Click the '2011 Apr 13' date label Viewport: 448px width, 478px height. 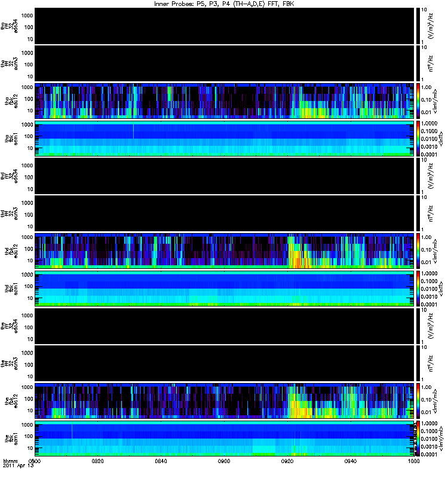tap(19, 466)
